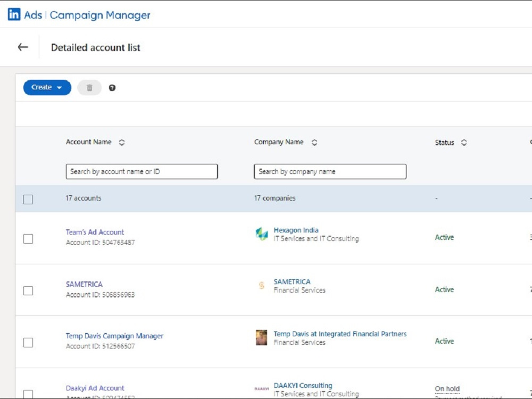
Task: Click the Active status for SAMETRICA
Action: [444, 289]
